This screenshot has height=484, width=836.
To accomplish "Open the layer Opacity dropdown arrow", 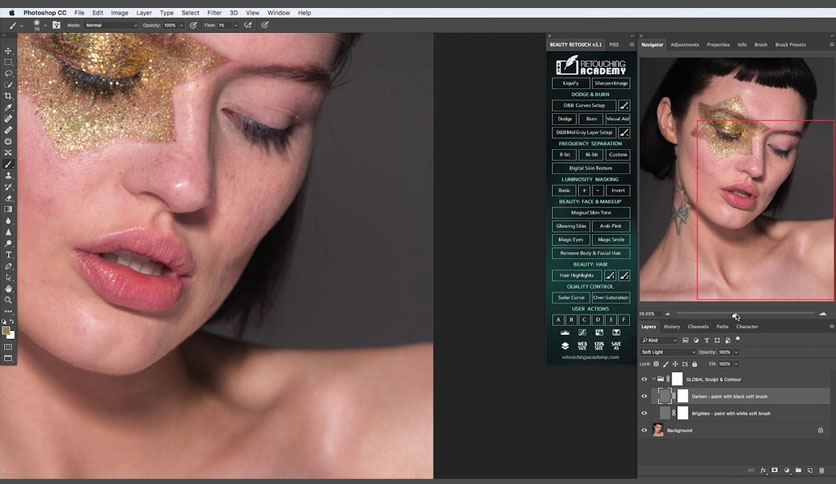I will point(736,352).
